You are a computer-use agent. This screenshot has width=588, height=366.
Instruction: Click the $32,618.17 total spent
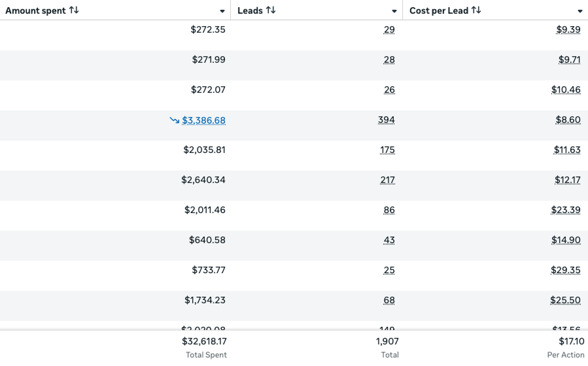(204, 341)
